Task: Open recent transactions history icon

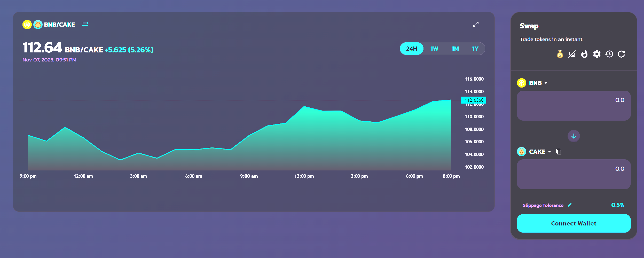Action: (x=609, y=54)
